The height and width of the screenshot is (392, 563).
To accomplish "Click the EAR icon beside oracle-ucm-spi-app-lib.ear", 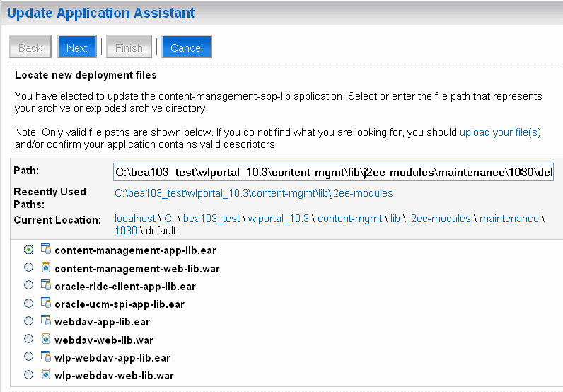I will pos(45,303).
